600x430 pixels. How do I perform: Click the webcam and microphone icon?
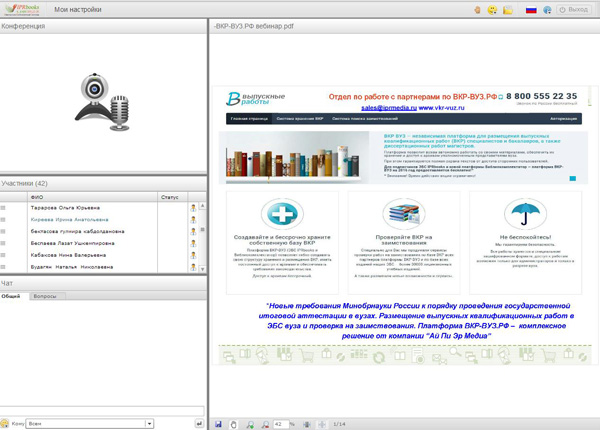[103, 101]
